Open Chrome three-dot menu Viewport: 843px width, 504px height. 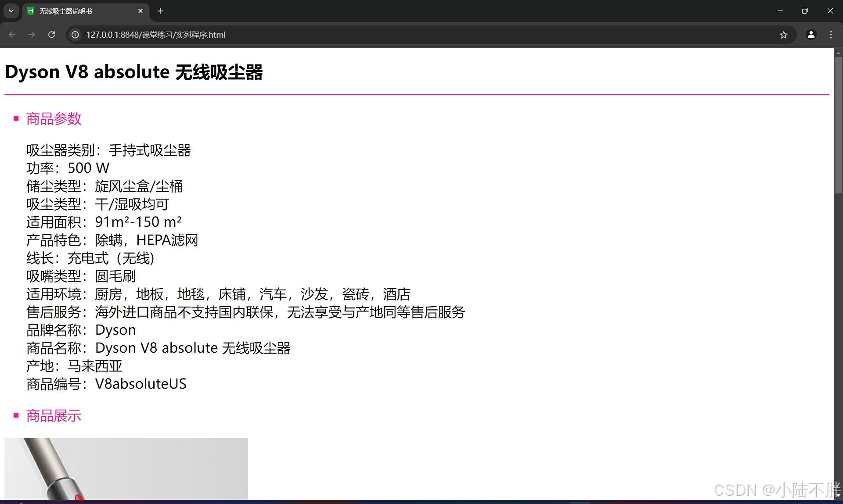point(831,35)
